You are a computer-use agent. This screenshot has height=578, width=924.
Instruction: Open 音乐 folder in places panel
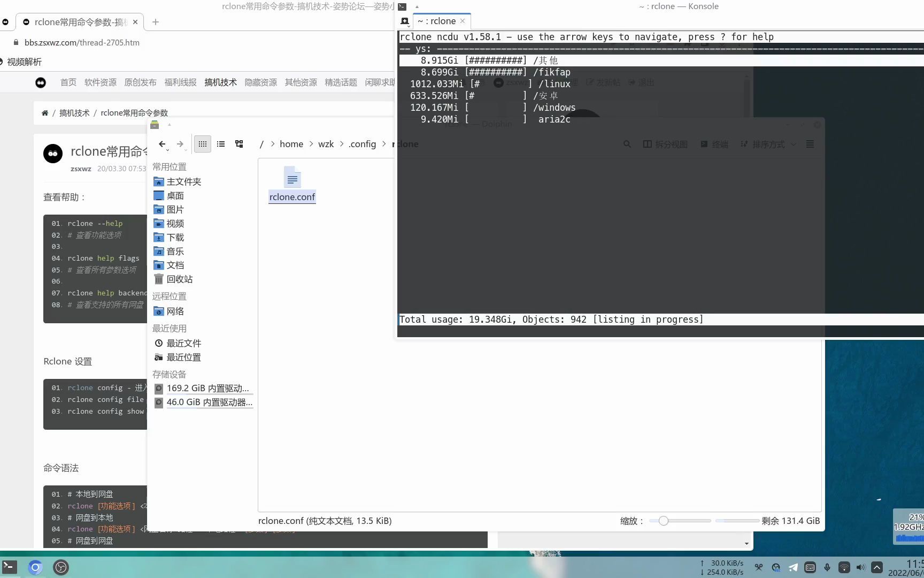point(168,251)
